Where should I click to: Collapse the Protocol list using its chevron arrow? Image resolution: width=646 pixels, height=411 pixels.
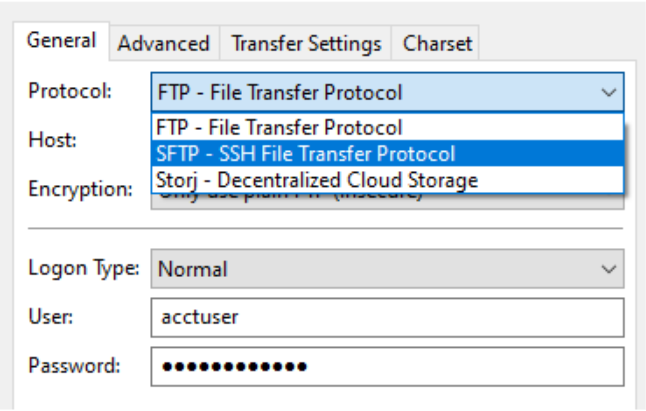coord(609,92)
